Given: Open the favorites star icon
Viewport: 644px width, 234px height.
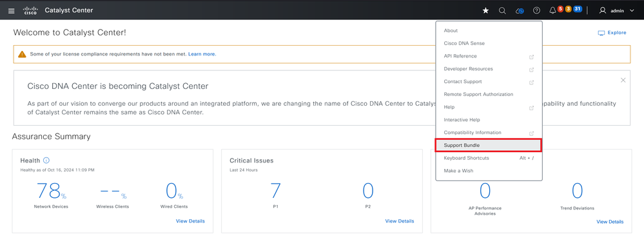Looking at the screenshot, I should point(485,11).
